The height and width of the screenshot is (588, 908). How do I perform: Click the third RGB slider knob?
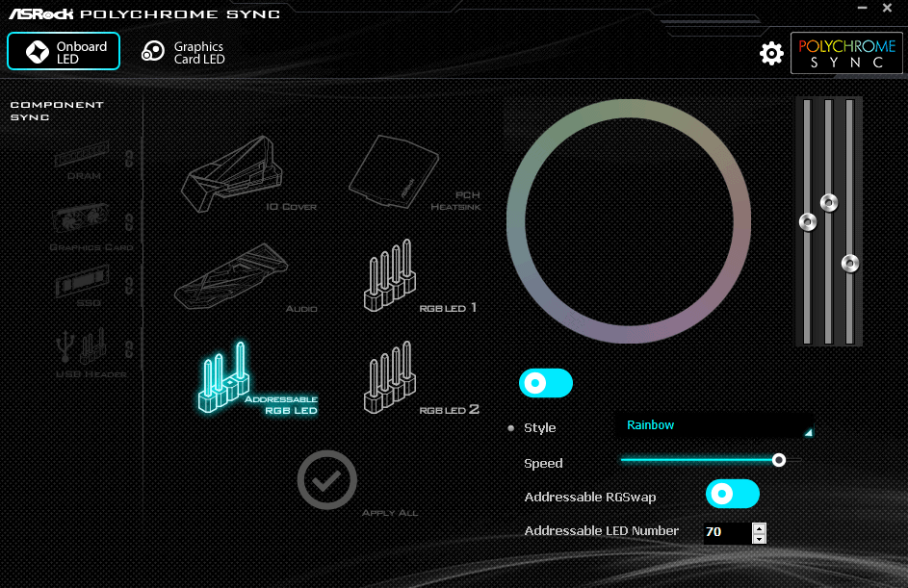(850, 264)
